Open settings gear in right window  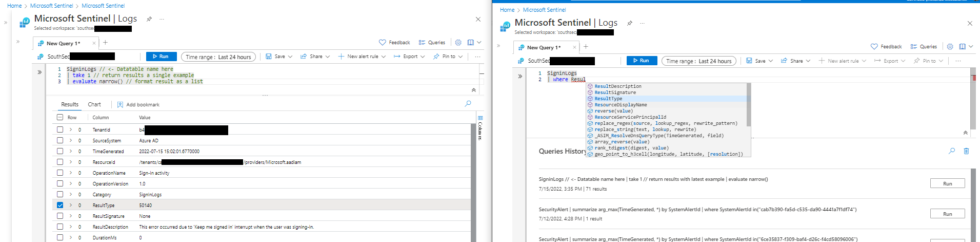point(950,47)
